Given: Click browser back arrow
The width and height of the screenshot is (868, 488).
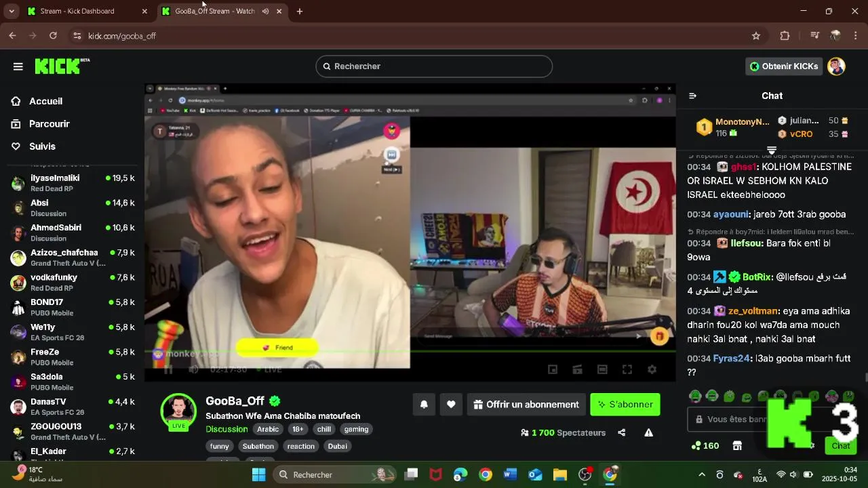Looking at the screenshot, I should tap(12, 35).
